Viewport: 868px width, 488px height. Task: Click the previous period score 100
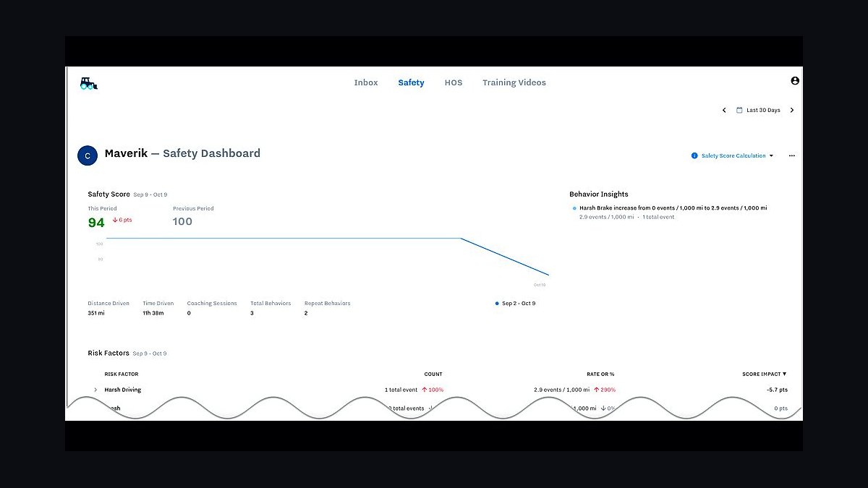[182, 222]
